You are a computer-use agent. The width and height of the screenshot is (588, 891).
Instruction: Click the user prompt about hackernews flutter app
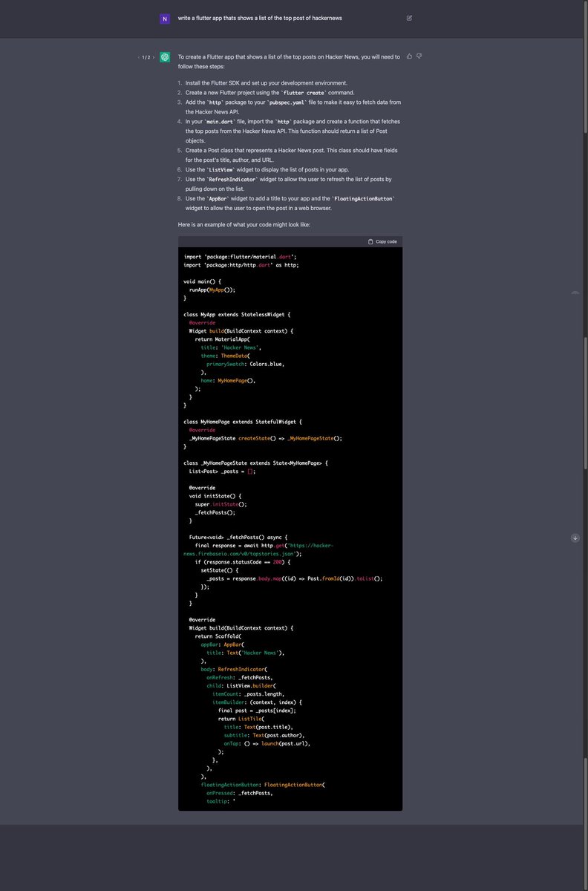pyautogui.click(x=260, y=18)
